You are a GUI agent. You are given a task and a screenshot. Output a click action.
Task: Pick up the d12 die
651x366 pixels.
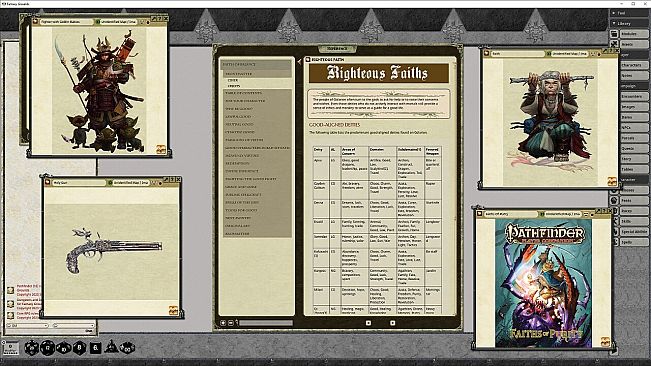[x=47, y=347]
